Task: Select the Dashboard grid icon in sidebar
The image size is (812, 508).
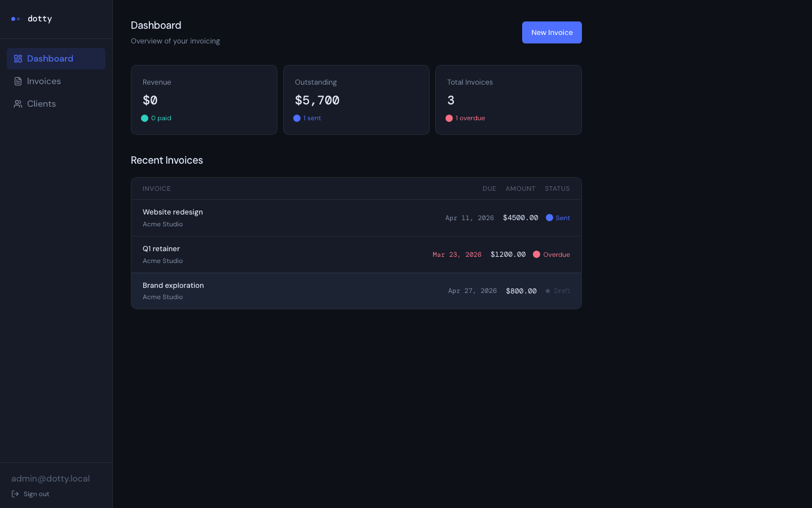Action: pyautogui.click(x=17, y=58)
